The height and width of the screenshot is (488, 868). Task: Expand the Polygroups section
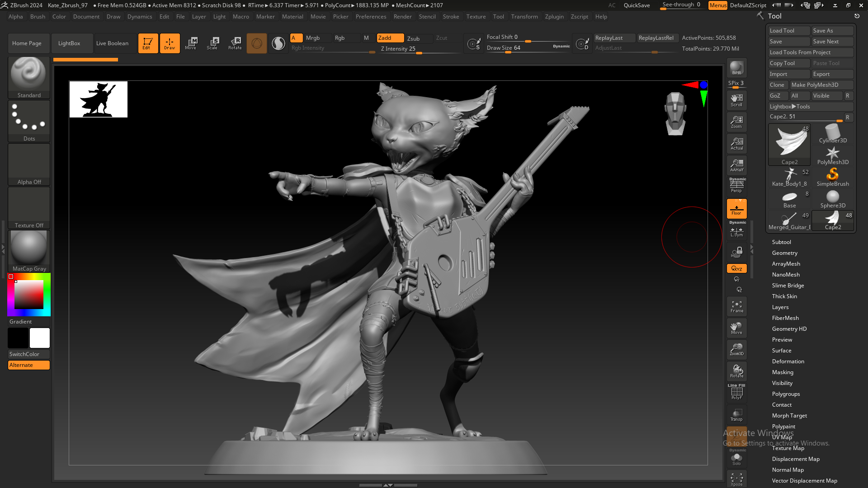pos(786,394)
